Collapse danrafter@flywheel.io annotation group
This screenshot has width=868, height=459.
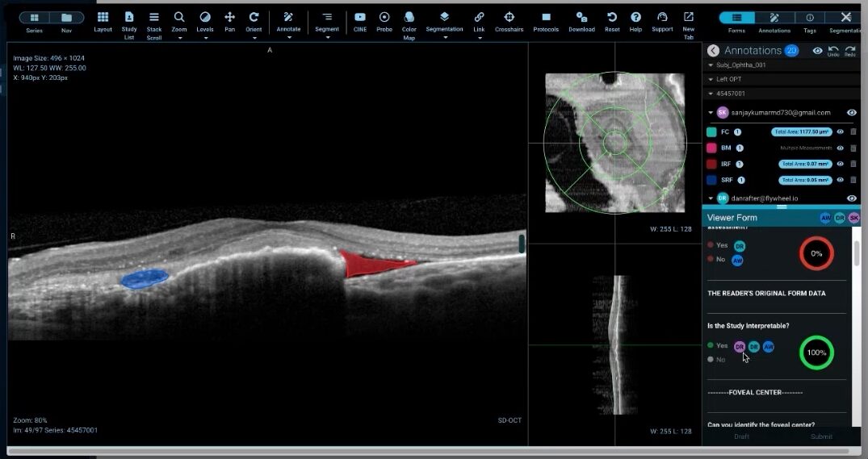coord(711,198)
